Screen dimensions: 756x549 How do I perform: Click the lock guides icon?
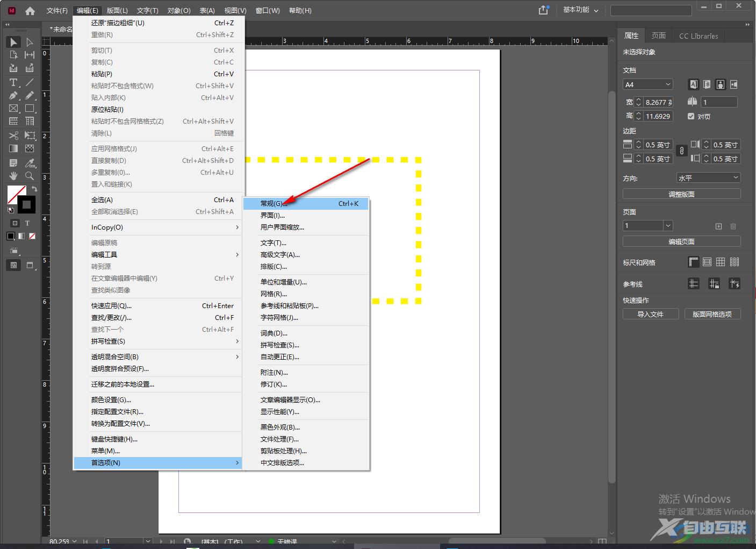pos(714,283)
